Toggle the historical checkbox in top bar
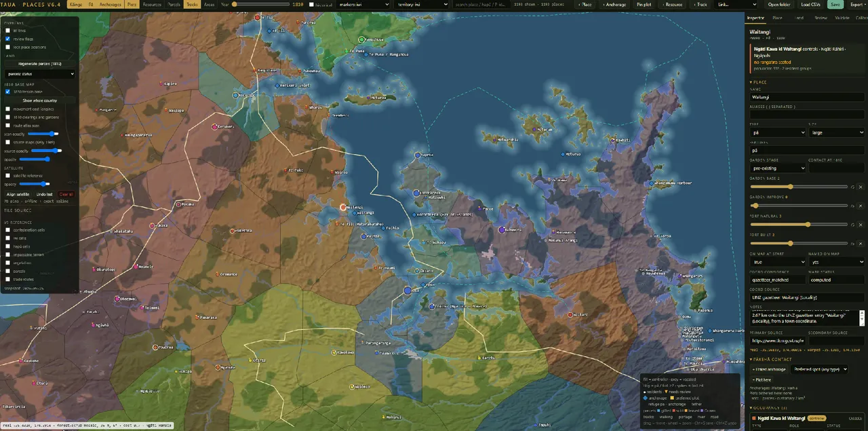 click(311, 4)
